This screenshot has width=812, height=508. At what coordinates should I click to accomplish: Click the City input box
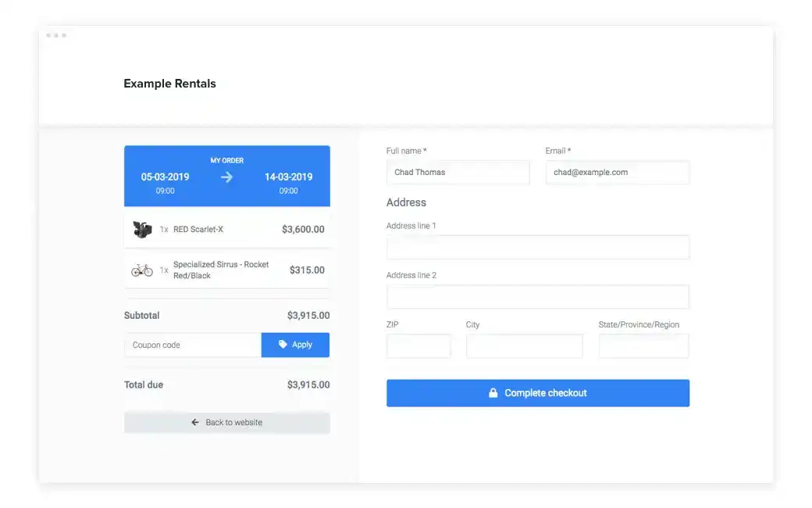click(524, 345)
